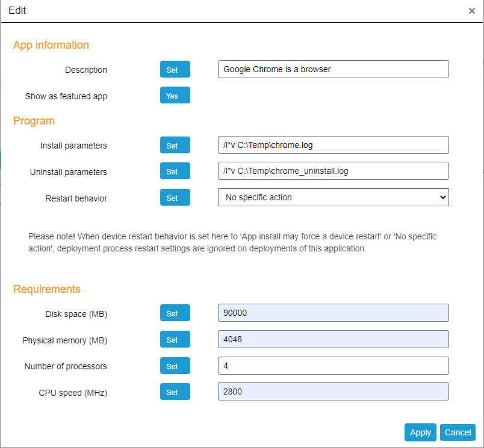Click the Uninstall parameters input field
This screenshot has height=448, width=484.
point(333,171)
